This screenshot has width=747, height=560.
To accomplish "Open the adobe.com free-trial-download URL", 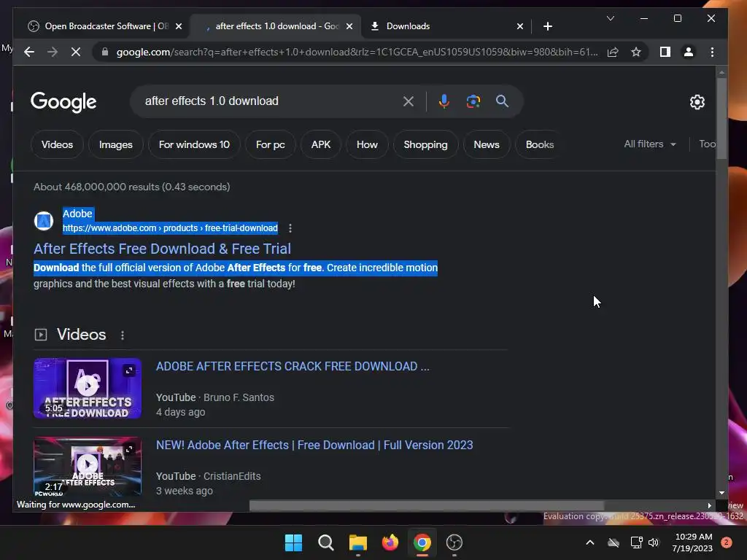I will (170, 228).
